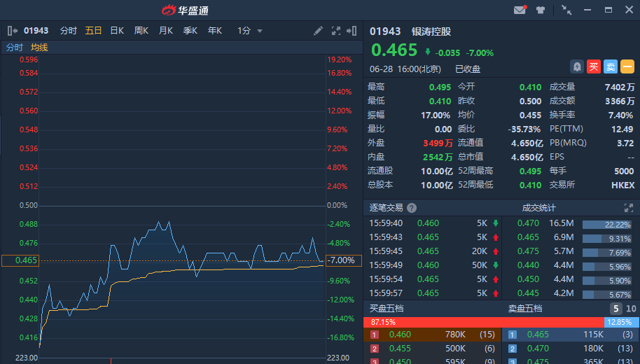
Task: Select ask level 1 at 0.465
Action: click(x=571, y=335)
